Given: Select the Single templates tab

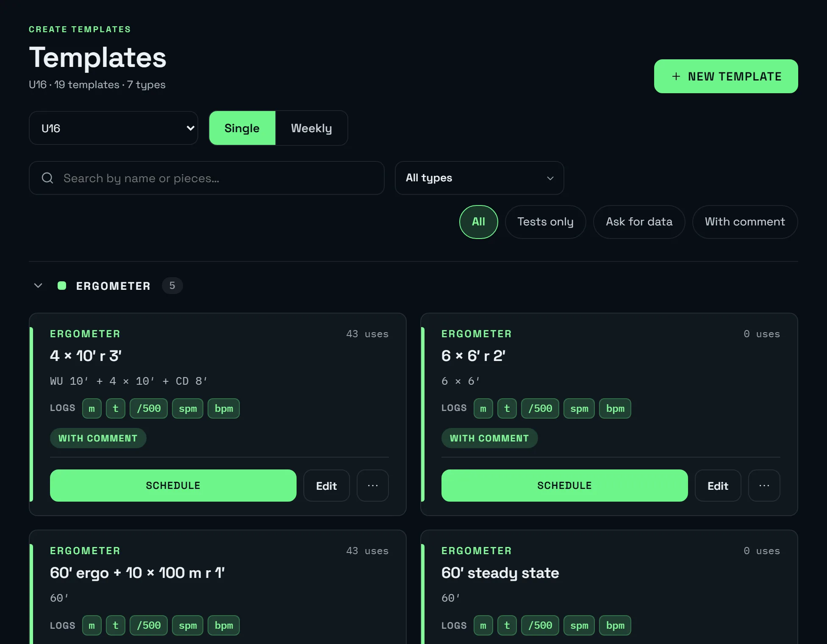Looking at the screenshot, I should (242, 128).
